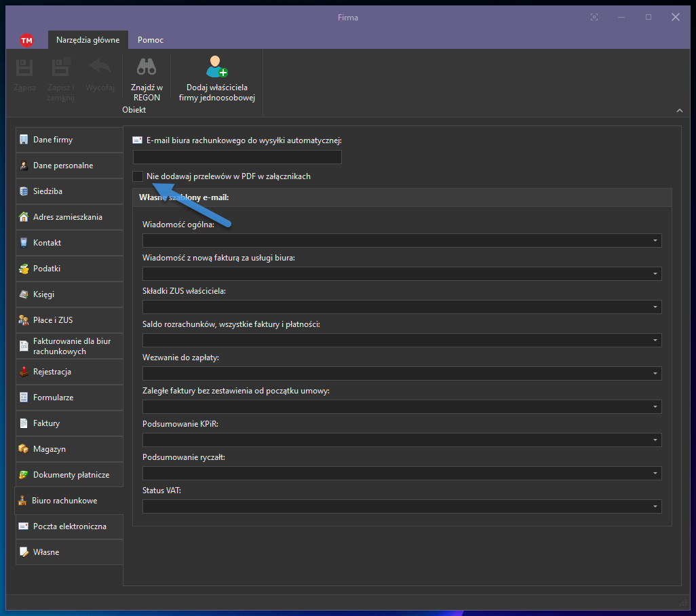This screenshot has height=616, width=696.
Task: Expand the Status VAT dropdown
Action: (655, 507)
